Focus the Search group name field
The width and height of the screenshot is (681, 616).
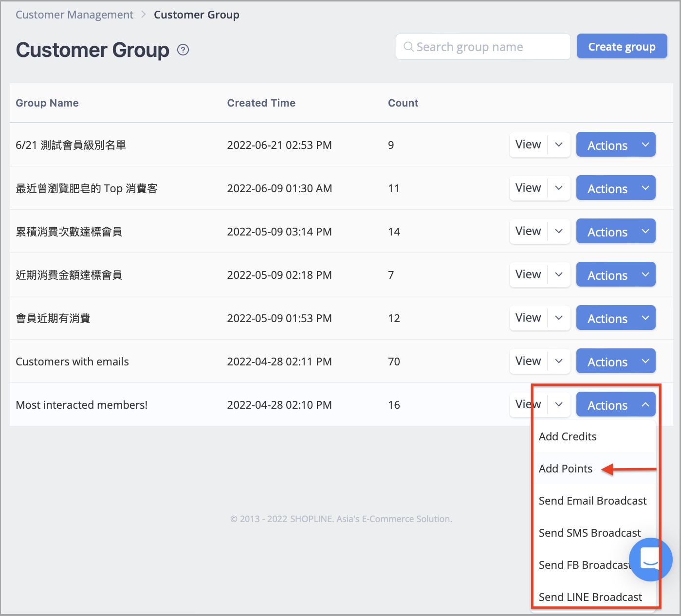(x=483, y=47)
